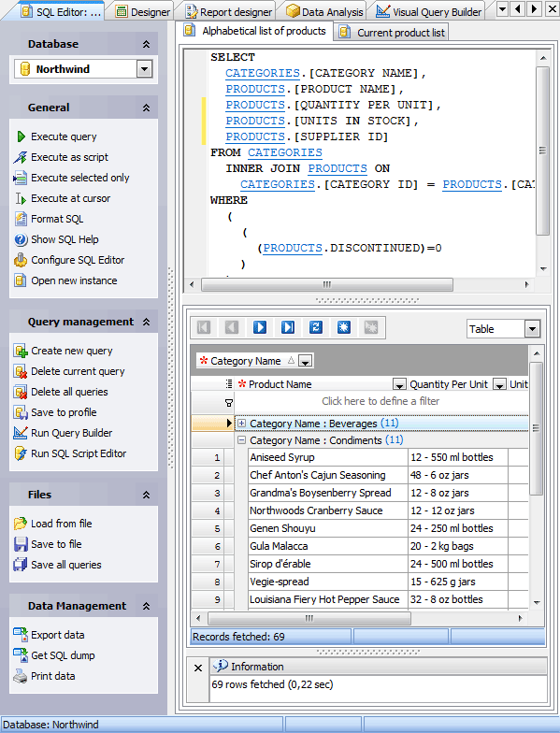Select the Aniseed Syrup product cell
Image resolution: width=560 pixels, height=733 pixels.
[327, 457]
